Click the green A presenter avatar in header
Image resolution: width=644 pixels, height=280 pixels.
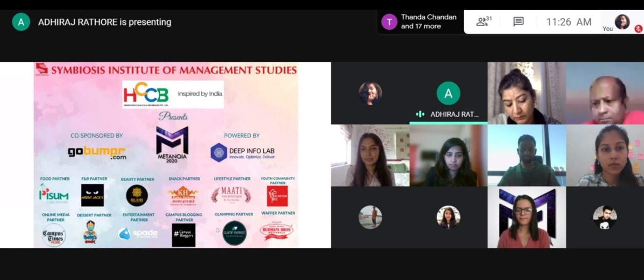(x=21, y=22)
